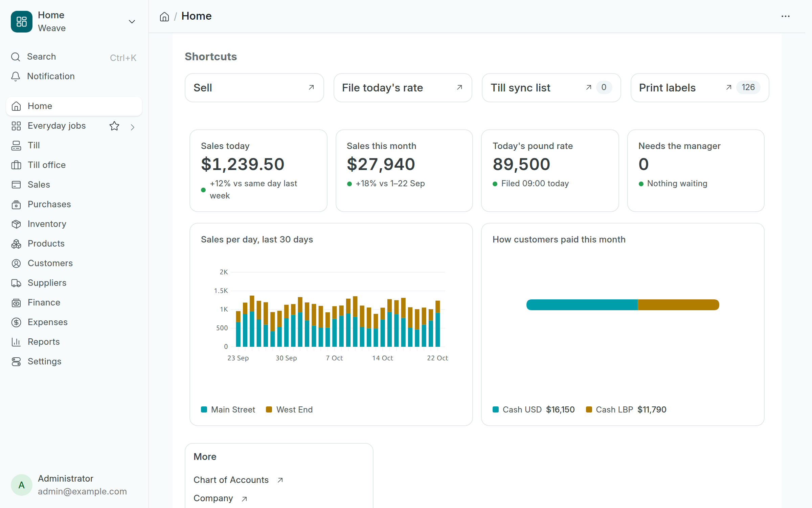This screenshot has width=812, height=508.
Task: Open the Finance menu item label
Action: tap(44, 302)
